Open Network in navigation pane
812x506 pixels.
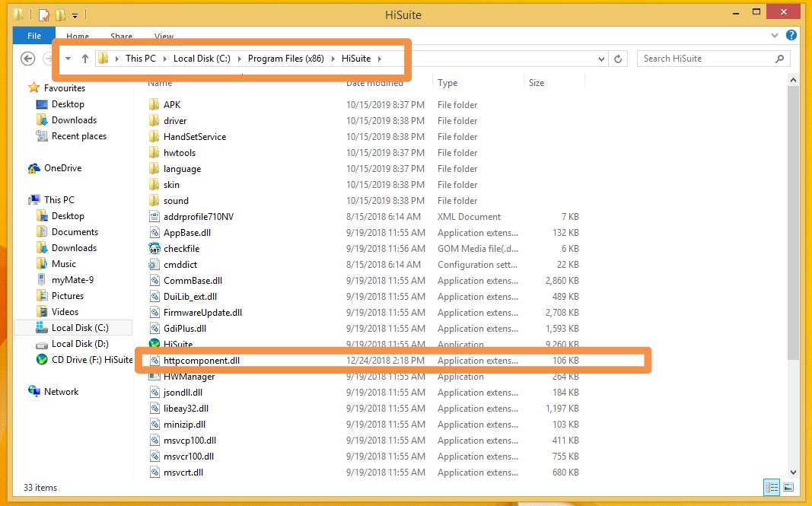(61, 392)
